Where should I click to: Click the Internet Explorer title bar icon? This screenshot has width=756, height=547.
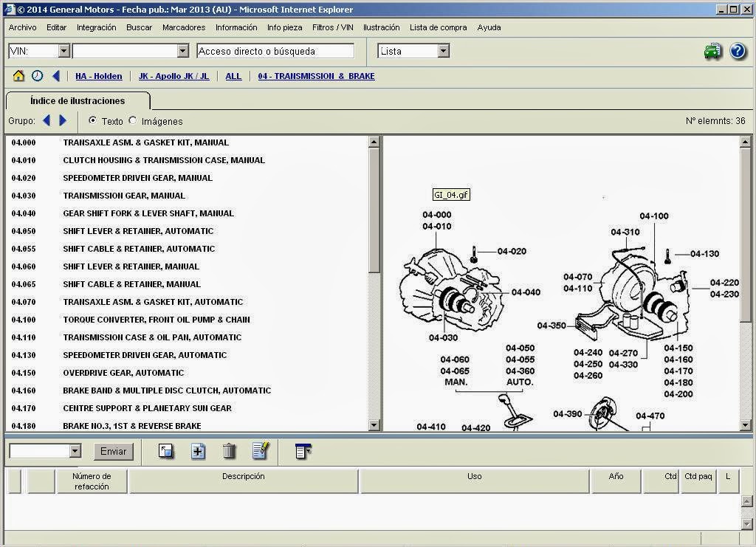(10, 9)
